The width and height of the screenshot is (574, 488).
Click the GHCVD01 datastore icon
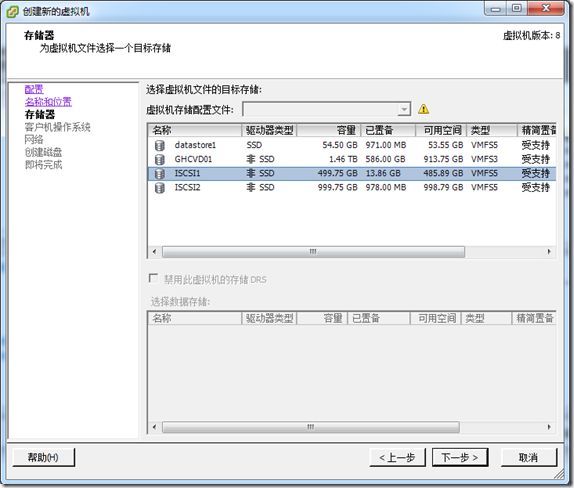tap(159, 159)
